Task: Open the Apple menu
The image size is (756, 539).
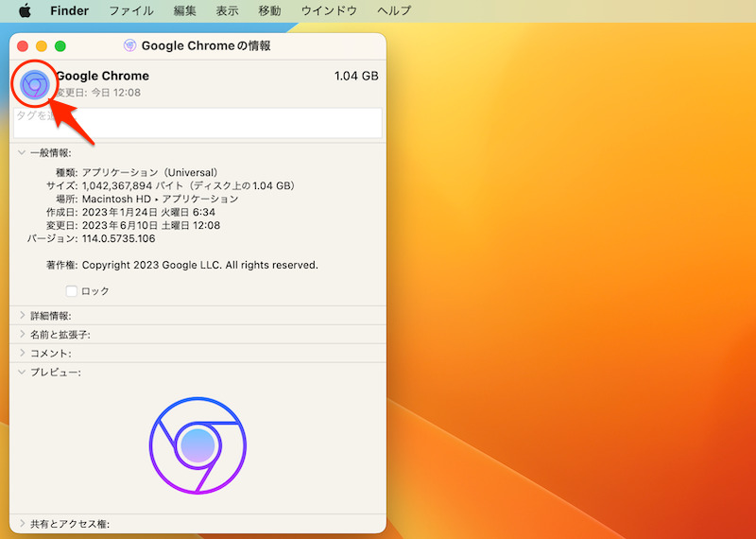Action: 25,11
